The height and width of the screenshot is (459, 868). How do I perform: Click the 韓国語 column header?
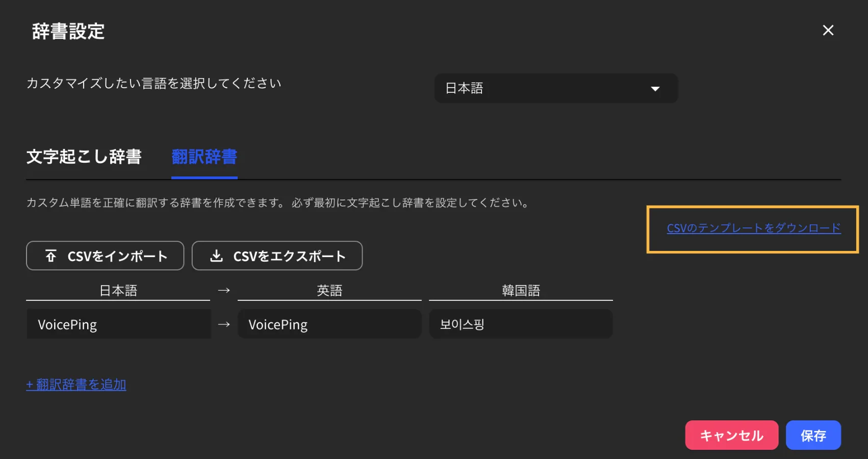coord(521,291)
